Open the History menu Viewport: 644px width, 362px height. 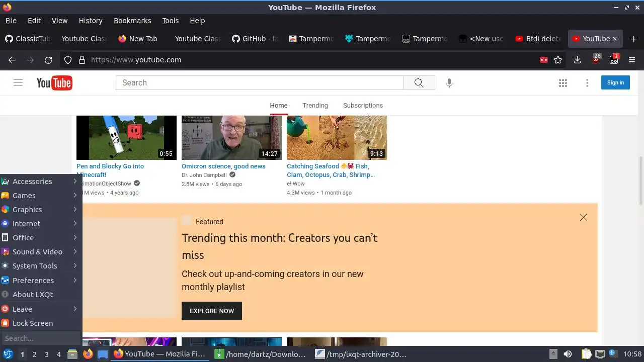click(91, 21)
